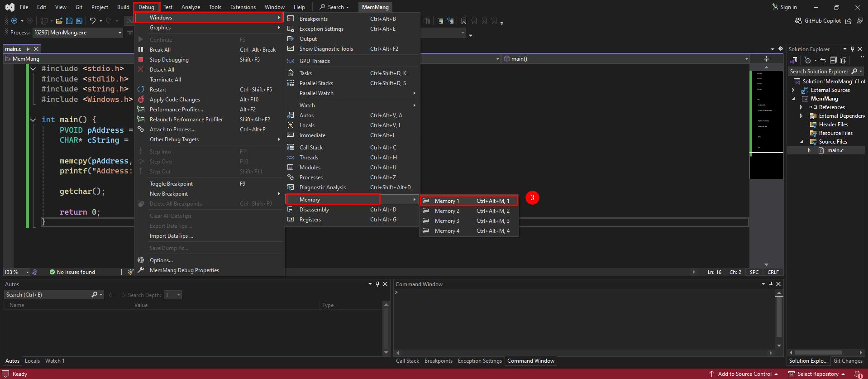Screen dimensions: 868x379
Task: Click Break All pause icon
Action: click(141, 49)
